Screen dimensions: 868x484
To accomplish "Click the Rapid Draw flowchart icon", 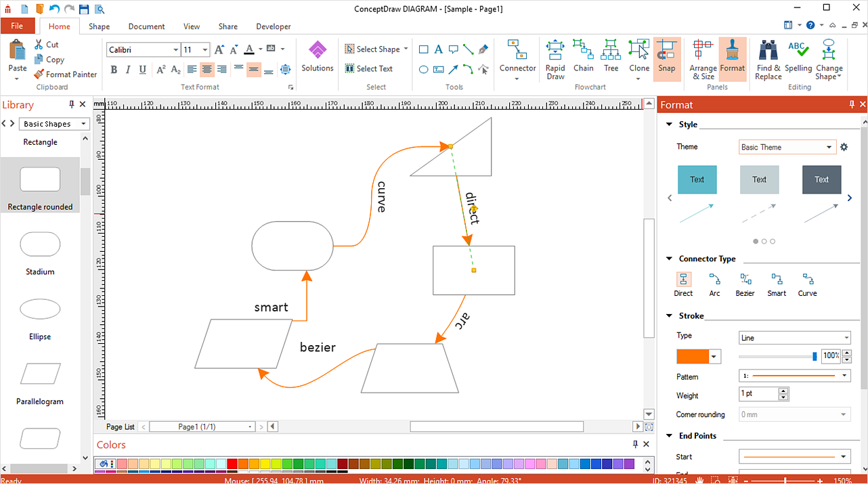I will [555, 60].
